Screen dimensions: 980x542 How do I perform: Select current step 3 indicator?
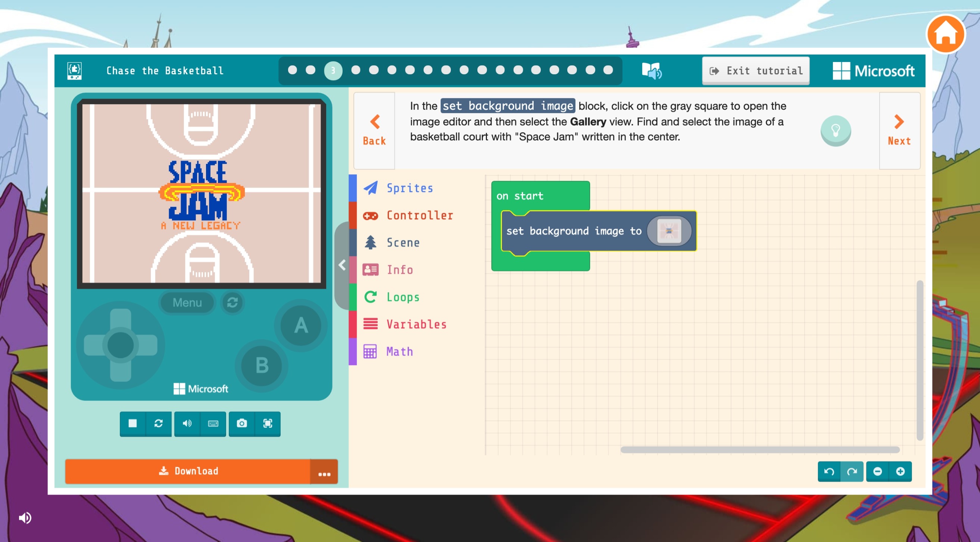pyautogui.click(x=333, y=71)
